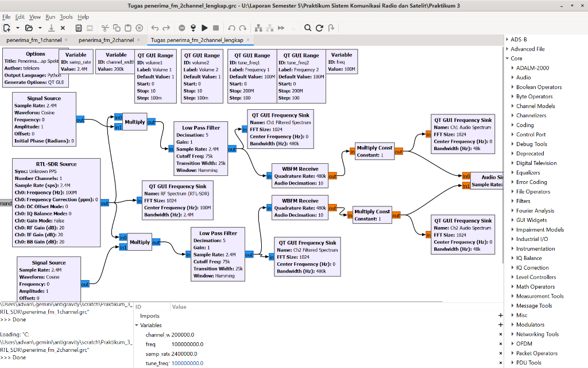The width and height of the screenshot is (588, 368).
Task: Undo the last edit with the left arrow icon
Action: (x=155, y=28)
